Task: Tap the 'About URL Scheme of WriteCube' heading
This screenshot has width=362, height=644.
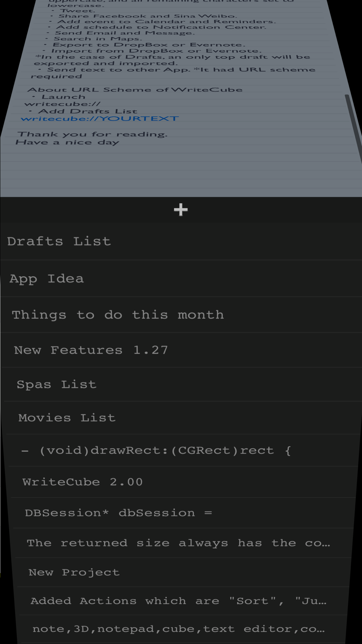Action: (x=135, y=90)
